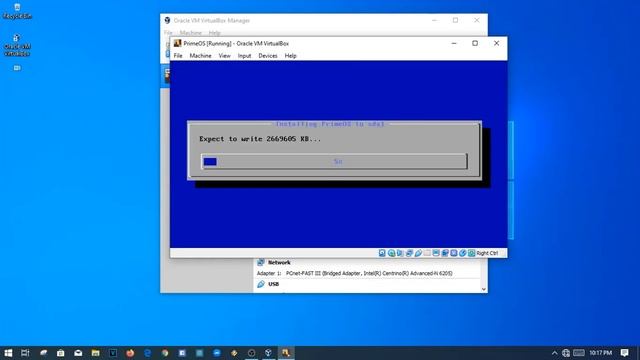Click the 10:17 PM taskbar clock
Viewport: 640px width, 360px height.
click(x=600, y=353)
